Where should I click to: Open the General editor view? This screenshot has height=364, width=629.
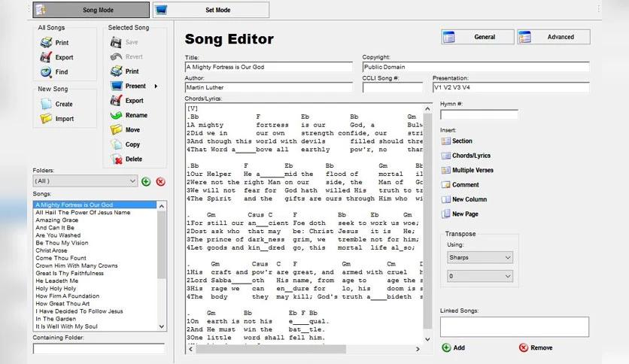tap(477, 37)
